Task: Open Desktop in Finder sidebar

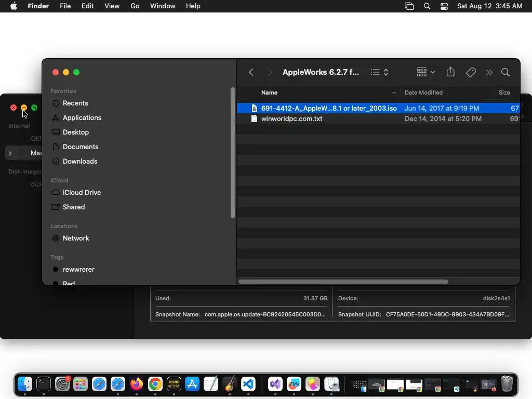Action: point(76,132)
